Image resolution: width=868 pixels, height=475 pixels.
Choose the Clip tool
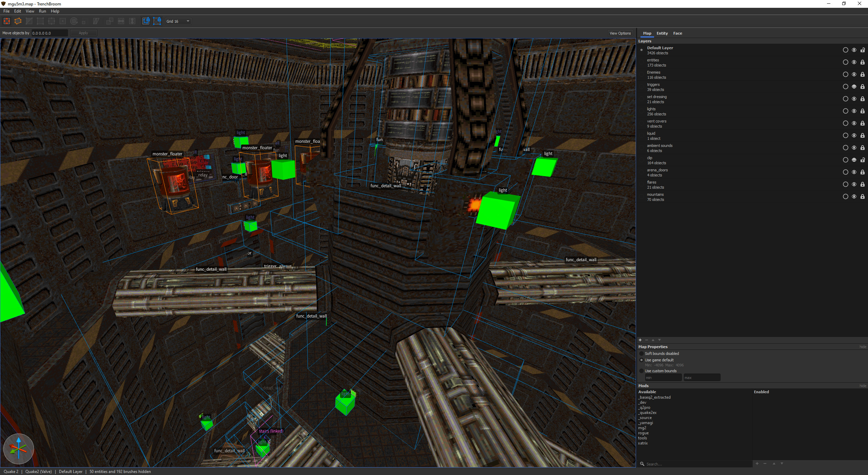click(x=29, y=21)
